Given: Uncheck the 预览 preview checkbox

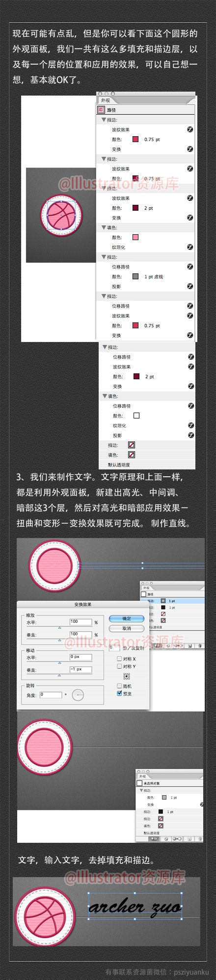Looking at the screenshot, I should pyautogui.click(x=119, y=693).
